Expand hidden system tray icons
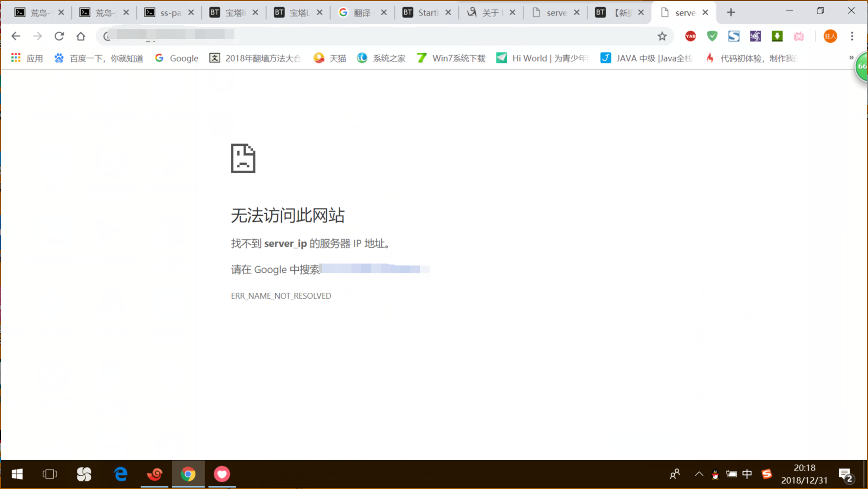The height and width of the screenshot is (489, 868). [x=699, y=474]
